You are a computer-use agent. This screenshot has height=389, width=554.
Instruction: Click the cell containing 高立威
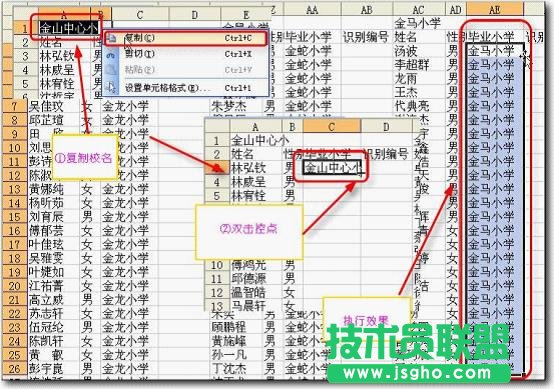[x=53, y=300]
